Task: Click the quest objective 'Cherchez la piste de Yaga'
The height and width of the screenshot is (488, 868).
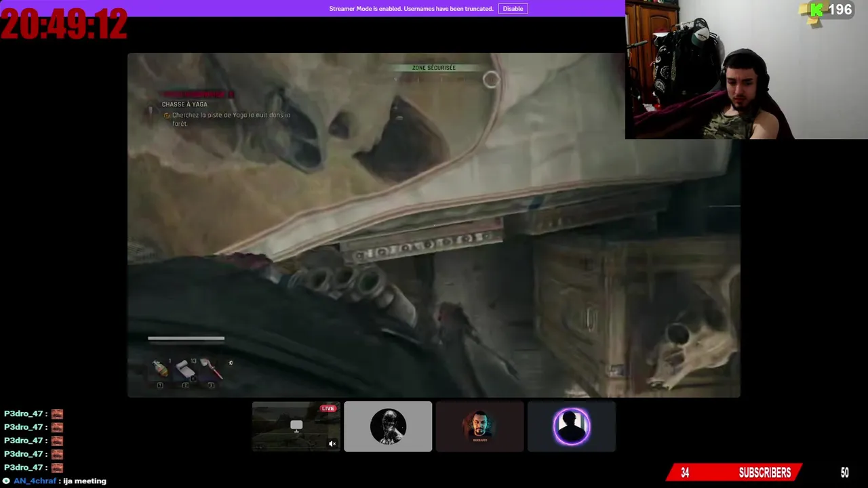Action: (x=231, y=119)
